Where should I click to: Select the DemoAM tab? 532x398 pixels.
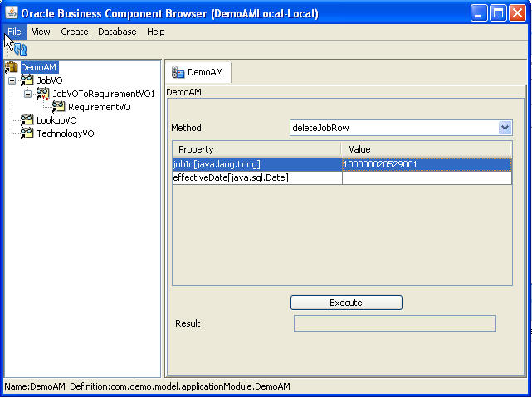(198, 72)
